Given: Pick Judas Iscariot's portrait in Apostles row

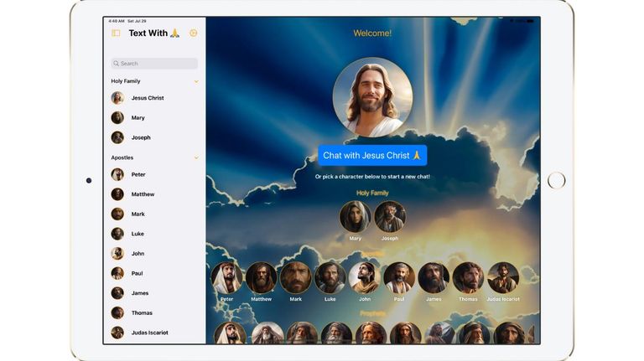Looking at the screenshot, I should point(503,278).
